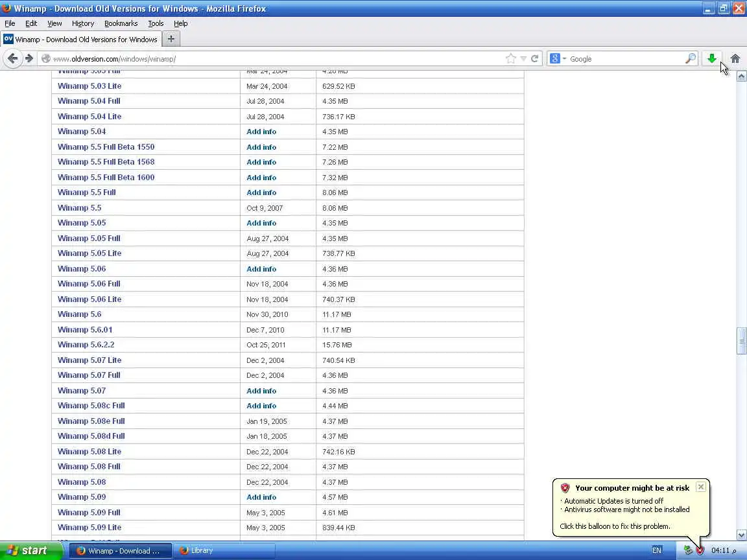Viewport: 747px width, 560px height.
Task: Click the taskbar clock showing 04:11
Action: [x=724, y=550]
